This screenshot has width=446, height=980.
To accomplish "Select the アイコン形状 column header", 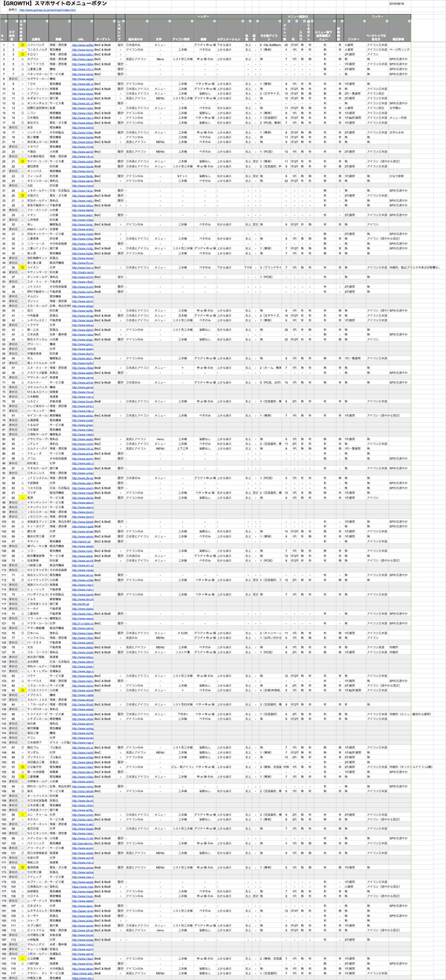I will pos(182,30).
